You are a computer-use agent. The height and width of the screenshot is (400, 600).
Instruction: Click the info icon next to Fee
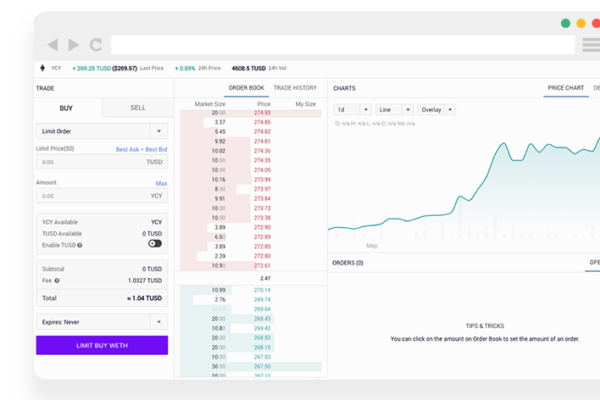[57, 281]
